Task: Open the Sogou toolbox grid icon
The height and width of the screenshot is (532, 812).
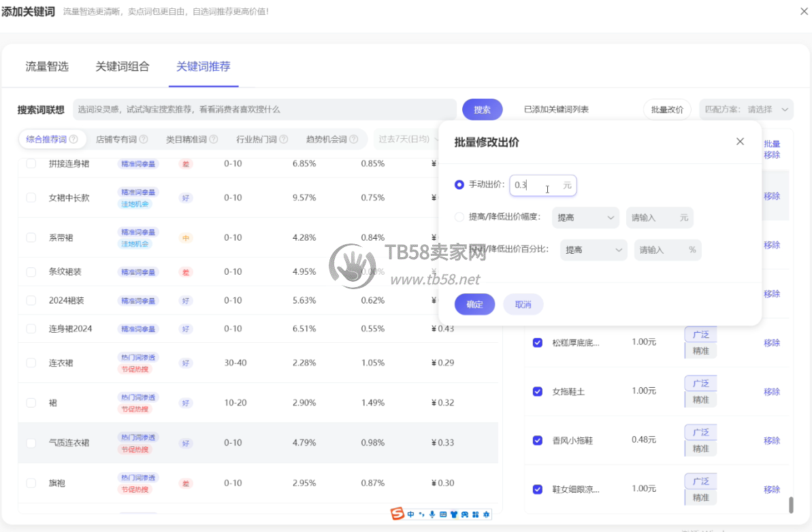Action: pos(476,515)
